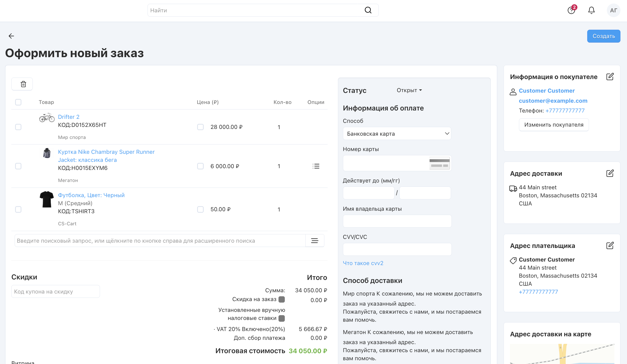Open options list for Nike jacket
The height and width of the screenshot is (364, 627).
316,166
